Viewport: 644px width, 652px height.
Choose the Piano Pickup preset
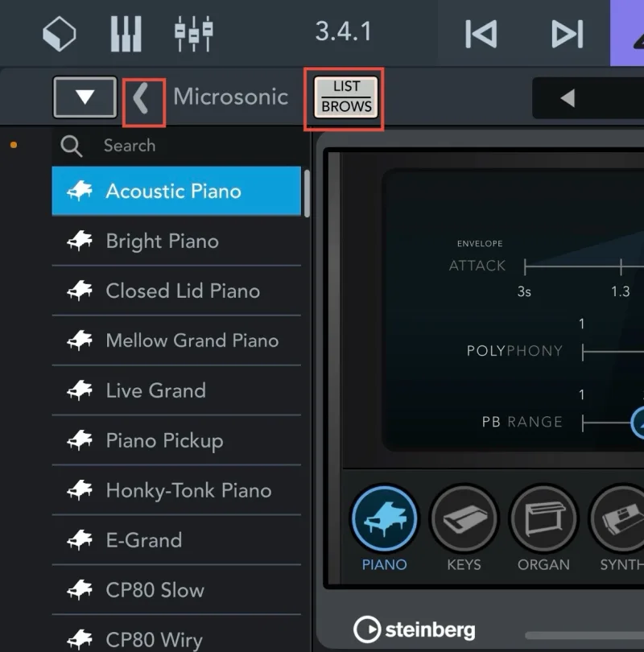point(176,440)
